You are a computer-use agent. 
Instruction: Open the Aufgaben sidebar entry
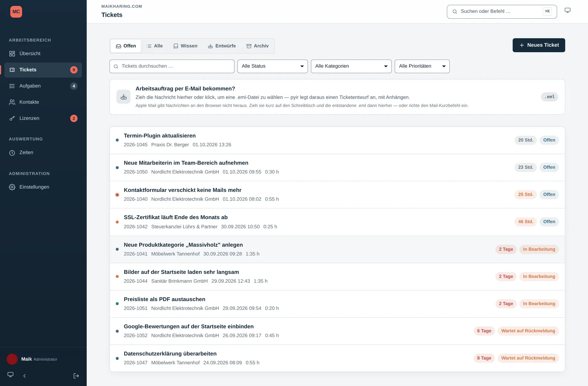[x=43, y=86]
